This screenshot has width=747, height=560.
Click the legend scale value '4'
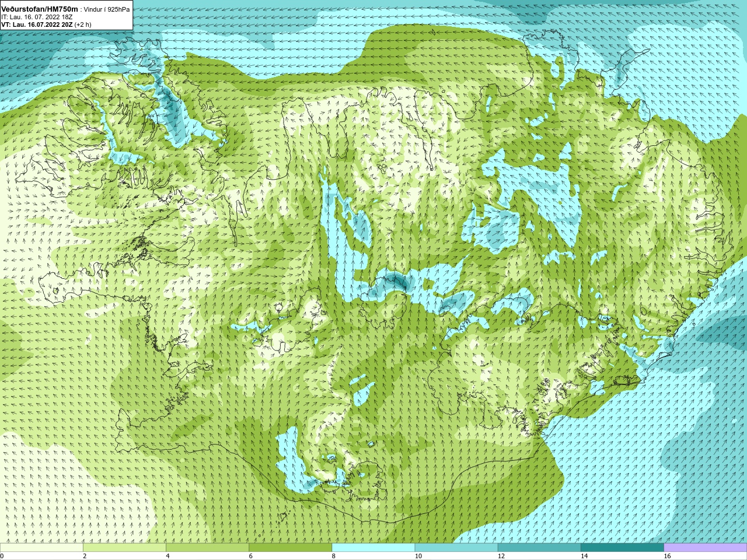[167, 556]
